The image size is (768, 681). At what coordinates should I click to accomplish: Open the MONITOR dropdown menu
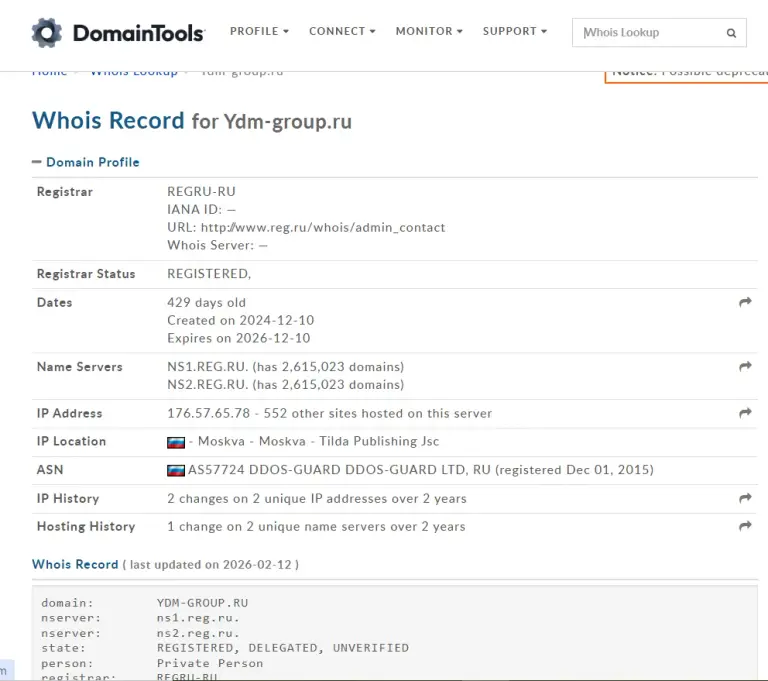pyautogui.click(x=429, y=31)
